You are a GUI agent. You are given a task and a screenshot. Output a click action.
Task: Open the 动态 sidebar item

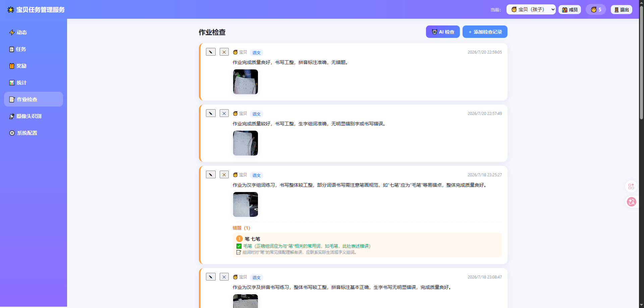click(34, 33)
